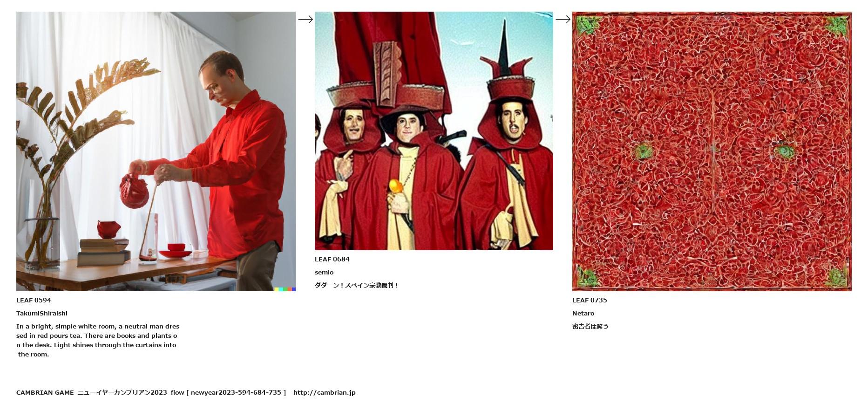Click the LEAF 0684 label

point(332,259)
